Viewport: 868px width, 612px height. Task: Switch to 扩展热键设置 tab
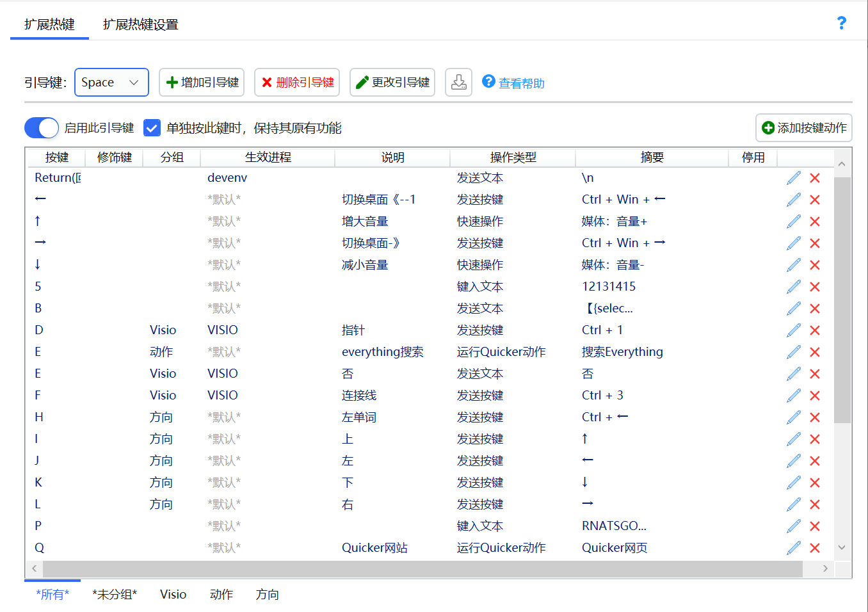141,25
